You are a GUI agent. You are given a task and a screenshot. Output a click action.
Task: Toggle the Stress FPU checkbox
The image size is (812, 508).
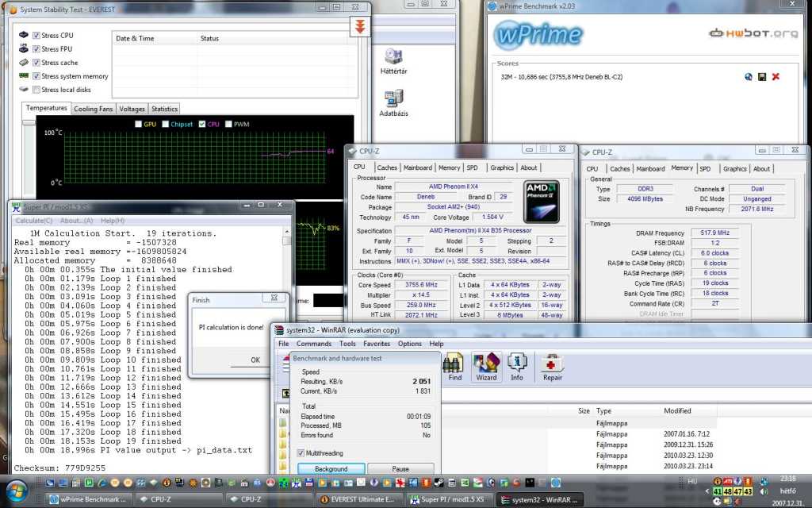click(x=36, y=48)
